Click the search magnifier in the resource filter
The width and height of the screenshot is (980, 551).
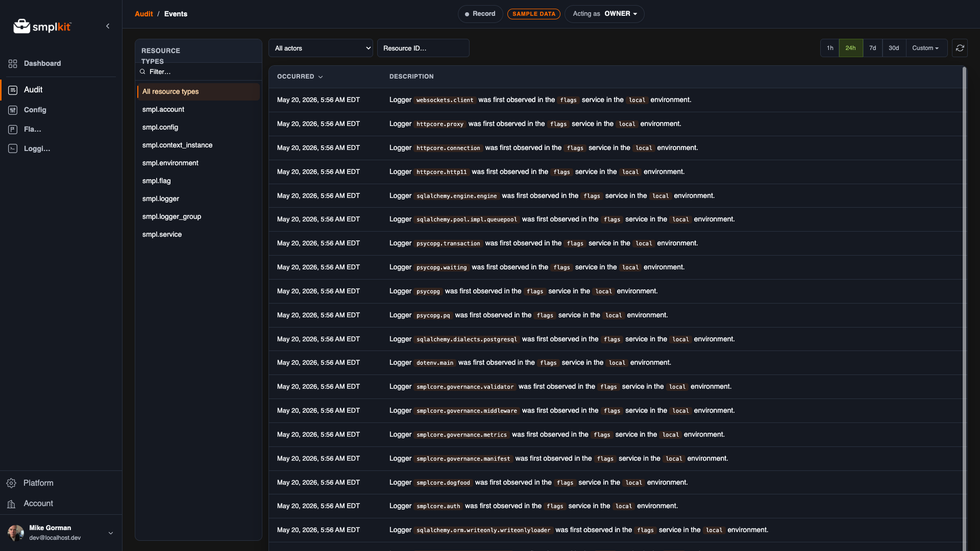tap(142, 72)
